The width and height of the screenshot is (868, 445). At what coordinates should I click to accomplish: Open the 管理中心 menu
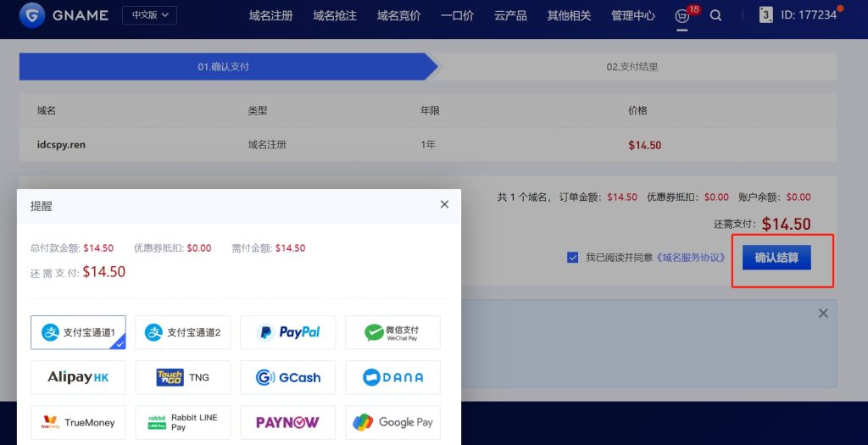(x=632, y=15)
